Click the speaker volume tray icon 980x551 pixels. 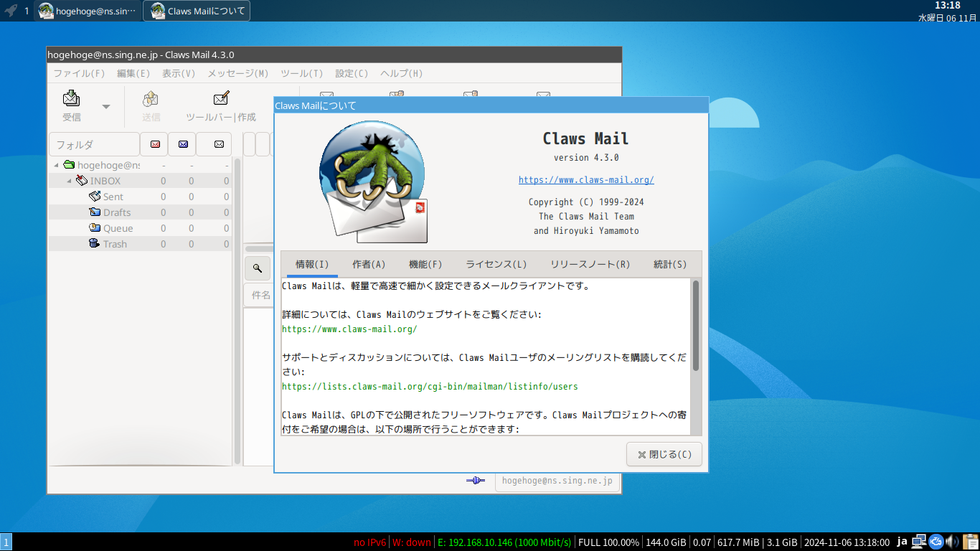click(x=953, y=542)
